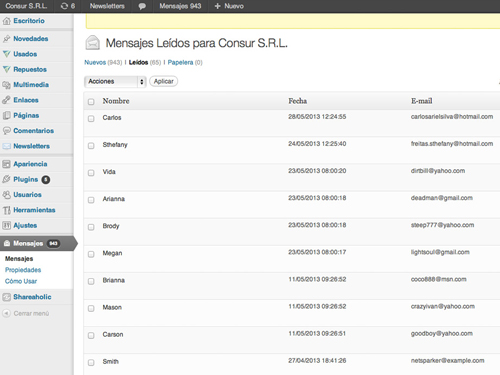Sort the table by Fecha column
This screenshot has width=500, height=375.
(298, 101)
